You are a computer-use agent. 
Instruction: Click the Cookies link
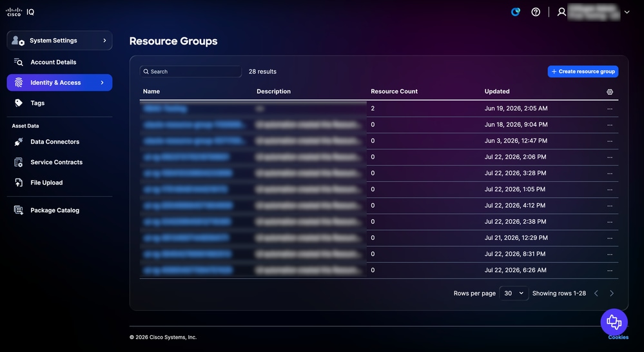click(x=618, y=337)
